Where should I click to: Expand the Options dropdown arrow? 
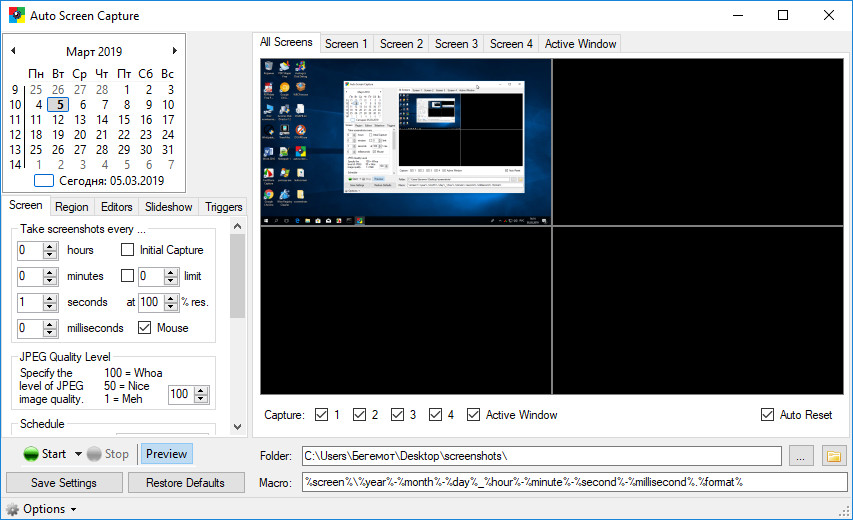point(73,510)
